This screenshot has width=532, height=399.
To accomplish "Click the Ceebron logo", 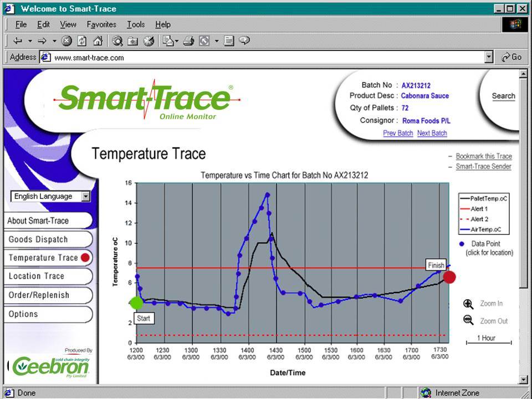I will pyautogui.click(x=51, y=367).
